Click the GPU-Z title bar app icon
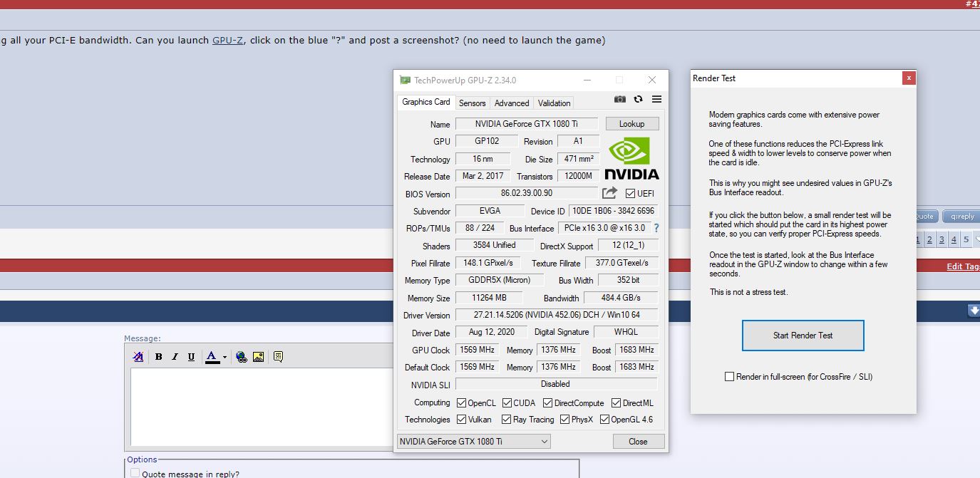Screen dimensions: 980x478 (x=406, y=80)
